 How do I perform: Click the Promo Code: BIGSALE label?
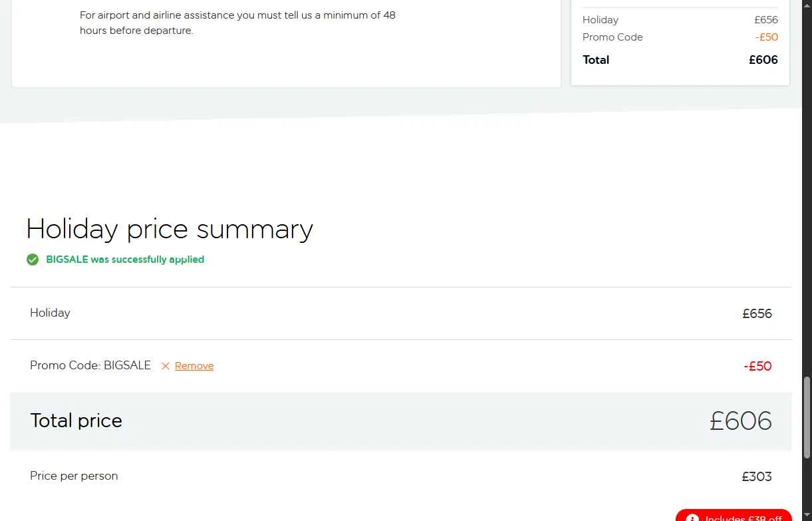click(90, 365)
